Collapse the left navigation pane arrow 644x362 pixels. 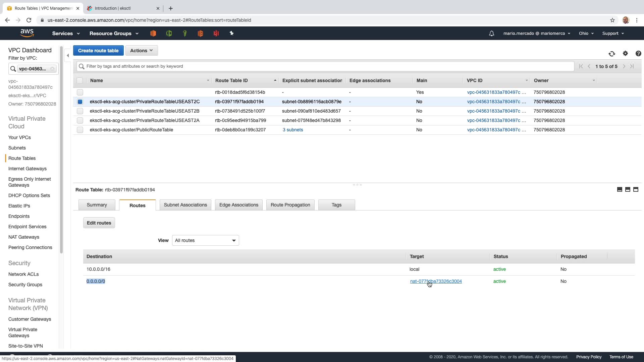pos(68,56)
